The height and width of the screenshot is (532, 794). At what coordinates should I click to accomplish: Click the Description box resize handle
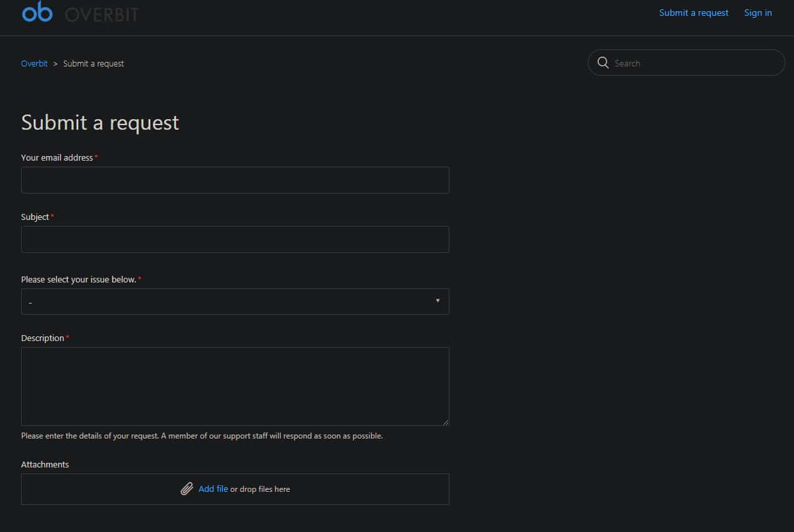[x=445, y=422]
